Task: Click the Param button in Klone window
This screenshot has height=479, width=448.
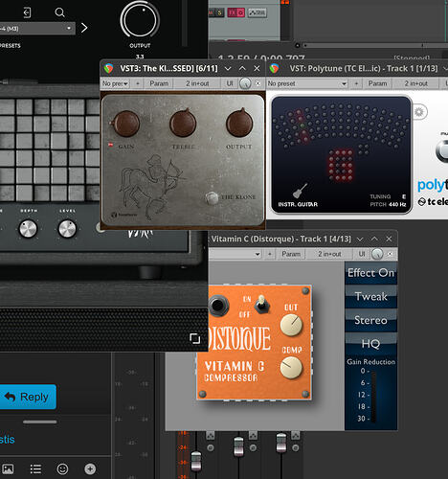Action: point(159,83)
